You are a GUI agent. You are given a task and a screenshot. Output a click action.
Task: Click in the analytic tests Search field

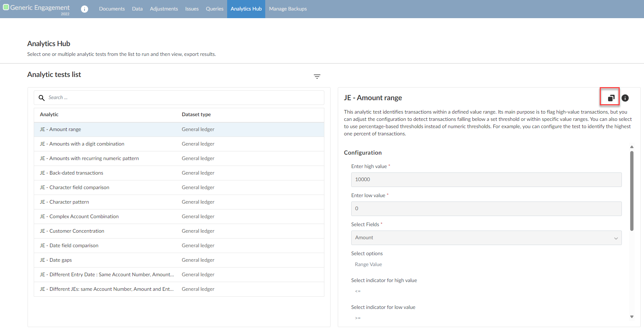pos(179,98)
